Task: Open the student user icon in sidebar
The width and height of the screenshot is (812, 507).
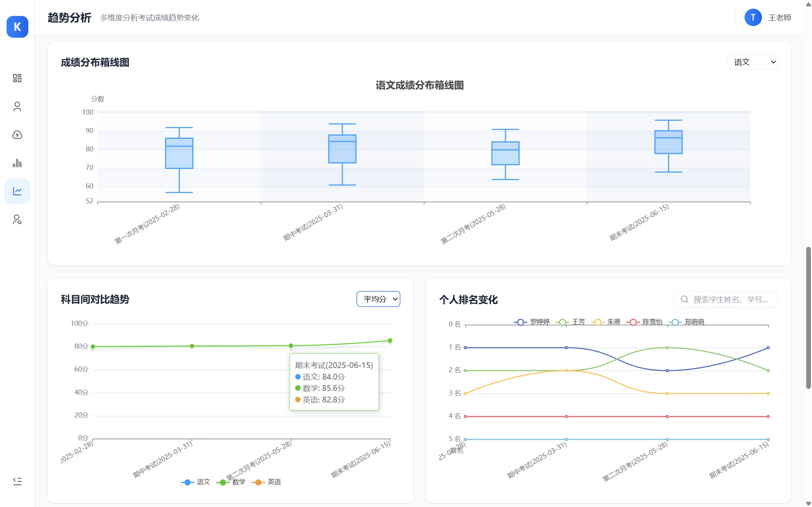Action: 17,106
